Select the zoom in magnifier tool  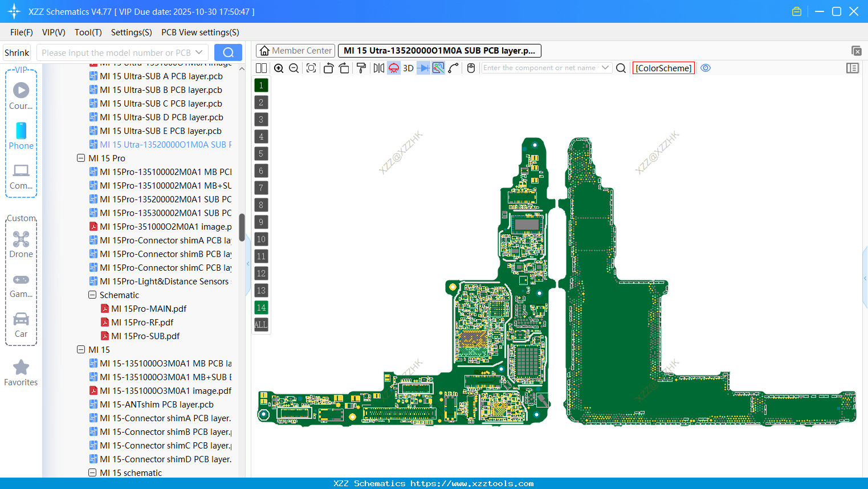[279, 68]
